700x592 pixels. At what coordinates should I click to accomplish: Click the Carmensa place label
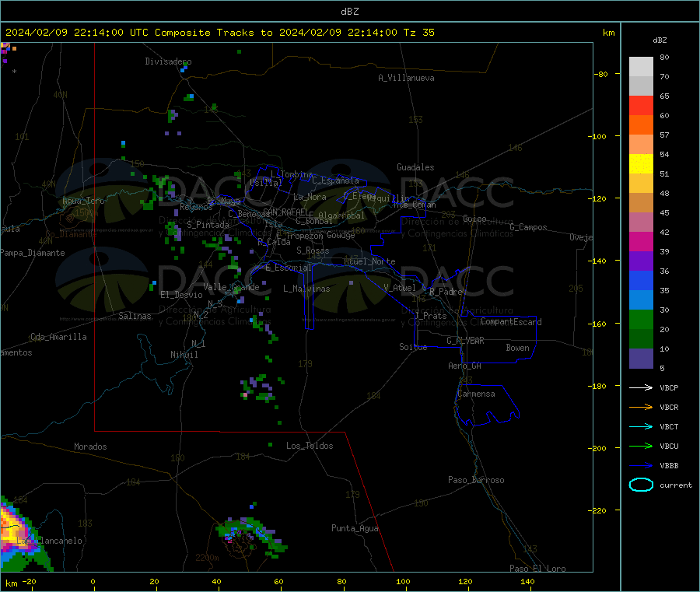click(476, 394)
